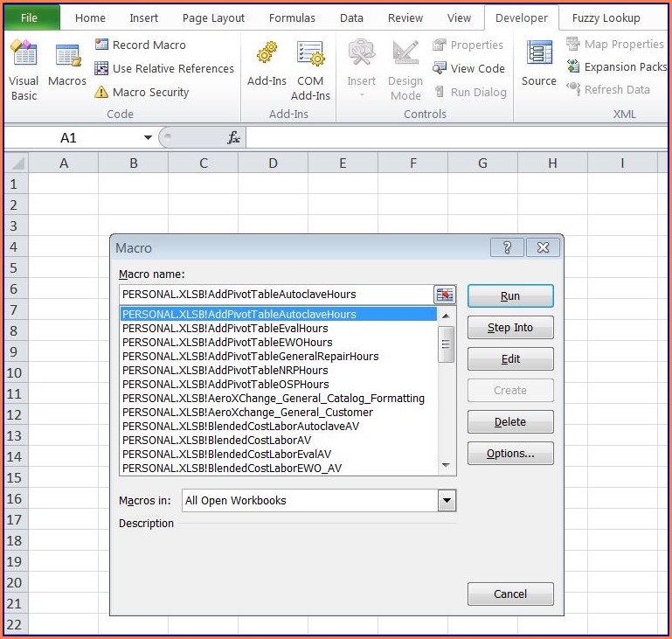Click the Run button
Viewport: 672px width, 639px height.
coord(510,296)
